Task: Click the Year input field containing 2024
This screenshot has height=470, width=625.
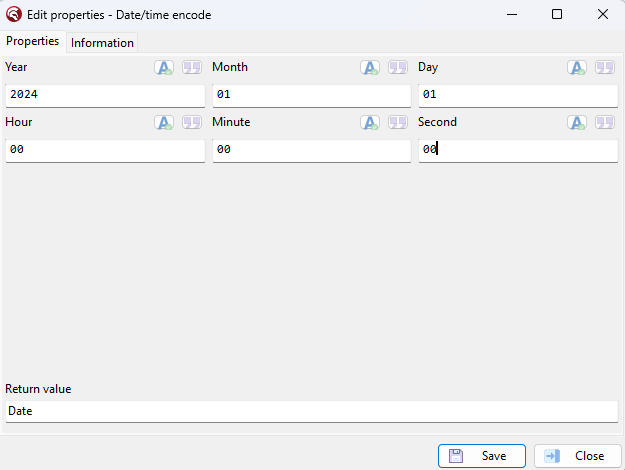Action: [105, 95]
